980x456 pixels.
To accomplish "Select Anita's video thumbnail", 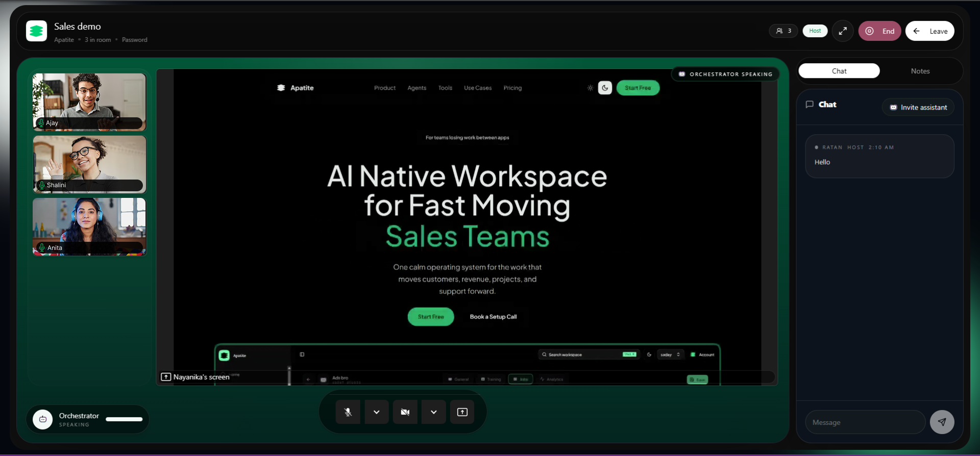I will coord(89,226).
